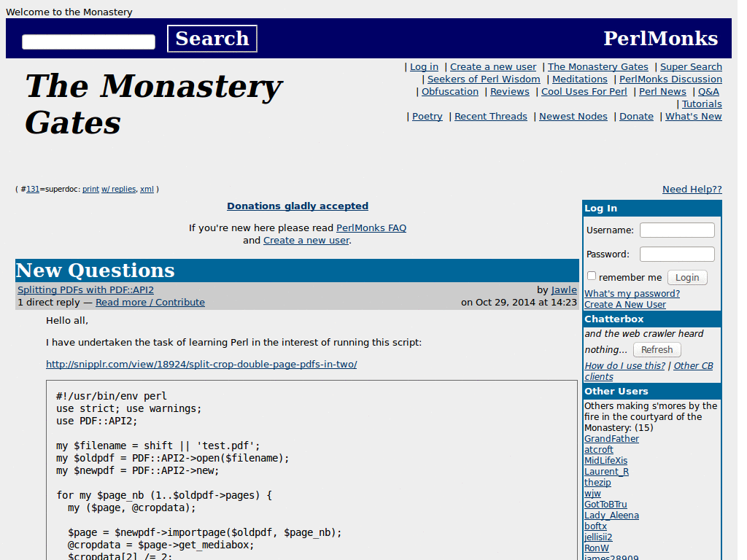Open author Jawle's profile
The width and height of the screenshot is (747, 560).
[564, 289]
